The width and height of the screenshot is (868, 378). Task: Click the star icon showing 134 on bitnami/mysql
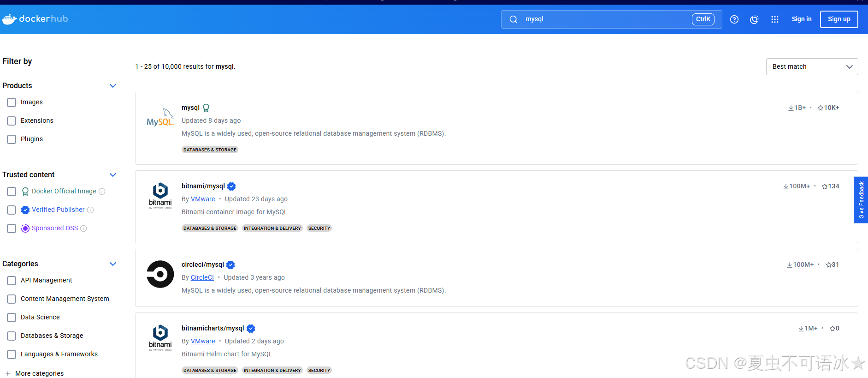(825, 186)
